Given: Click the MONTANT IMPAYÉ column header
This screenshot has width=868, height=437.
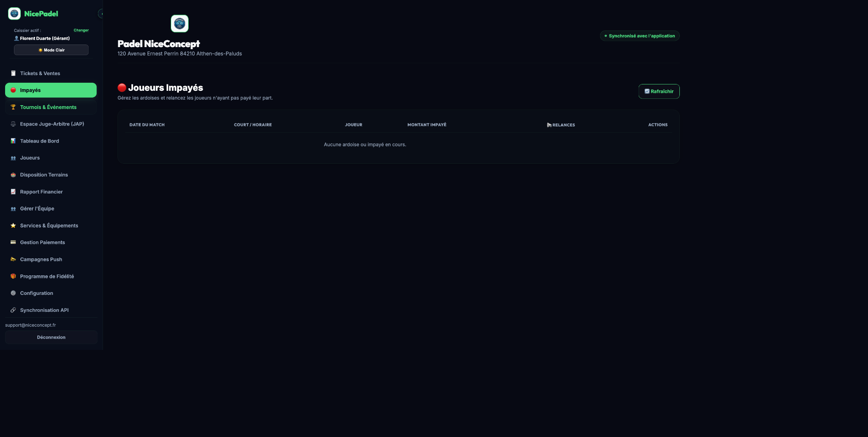Looking at the screenshot, I should pyautogui.click(x=427, y=125).
